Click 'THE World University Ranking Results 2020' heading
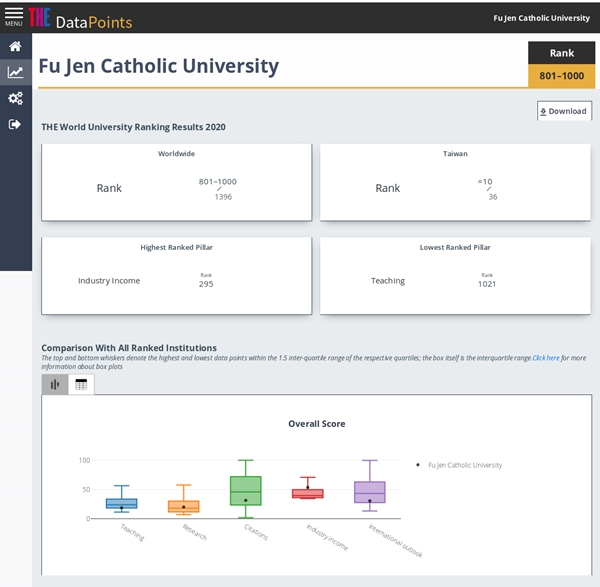The height and width of the screenshot is (587, 600). pyautogui.click(x=134, y=127)
